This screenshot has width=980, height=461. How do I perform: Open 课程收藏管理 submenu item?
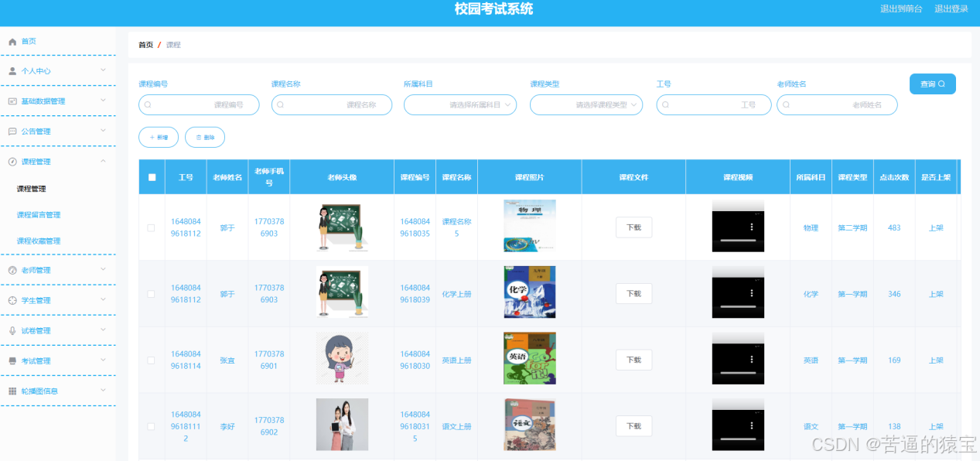(x=39, y=241)
